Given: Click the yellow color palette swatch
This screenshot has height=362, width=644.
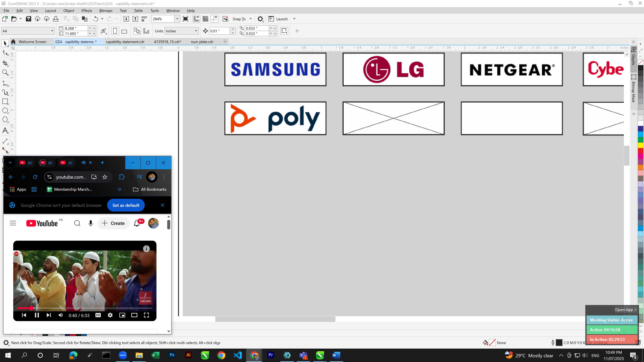Looking at the screenshot, I should pyautogui.click(x=640, y=145).
